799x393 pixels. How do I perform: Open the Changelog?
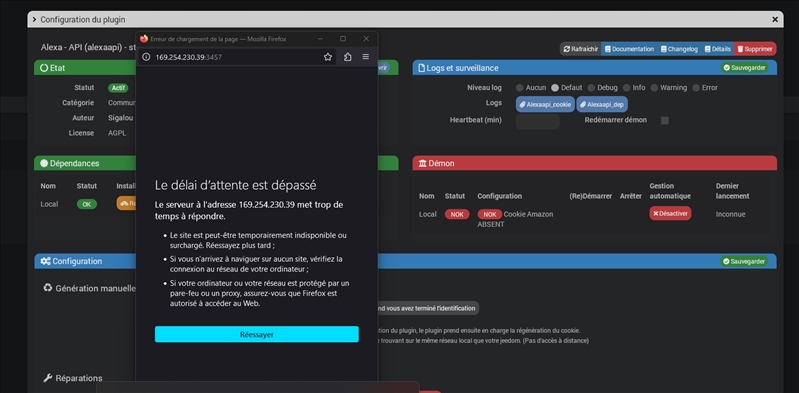point(679,49)
